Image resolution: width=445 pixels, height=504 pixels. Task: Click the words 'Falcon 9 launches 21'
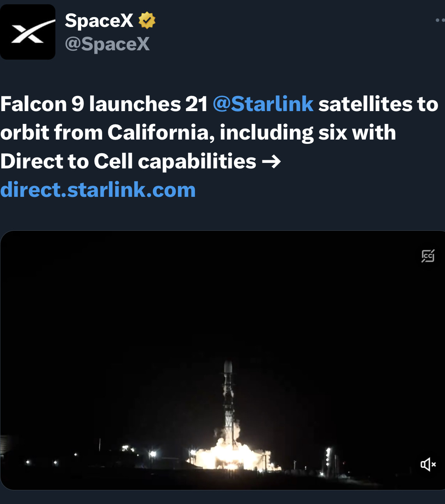coord(104,104)
